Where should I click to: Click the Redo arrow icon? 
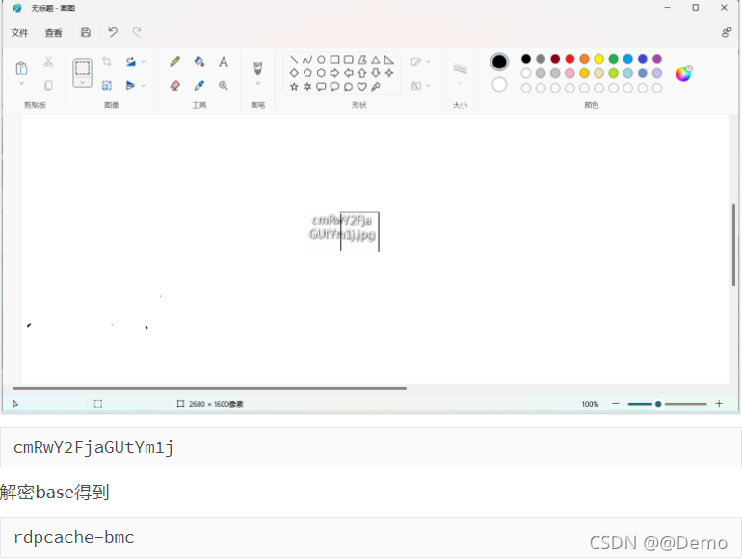point(137,32)
